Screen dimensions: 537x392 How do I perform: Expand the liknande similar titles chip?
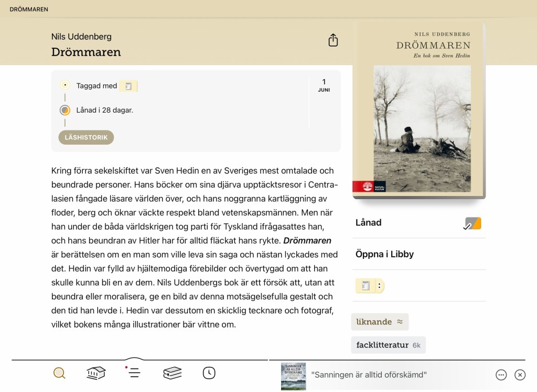380,322
